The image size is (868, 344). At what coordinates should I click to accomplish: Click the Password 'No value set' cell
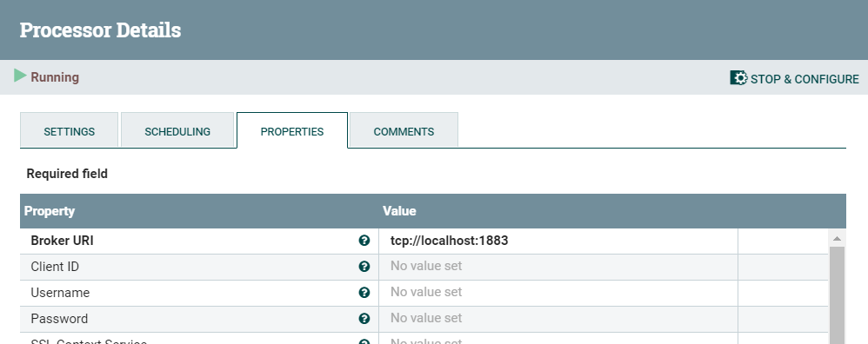point(558,319)
